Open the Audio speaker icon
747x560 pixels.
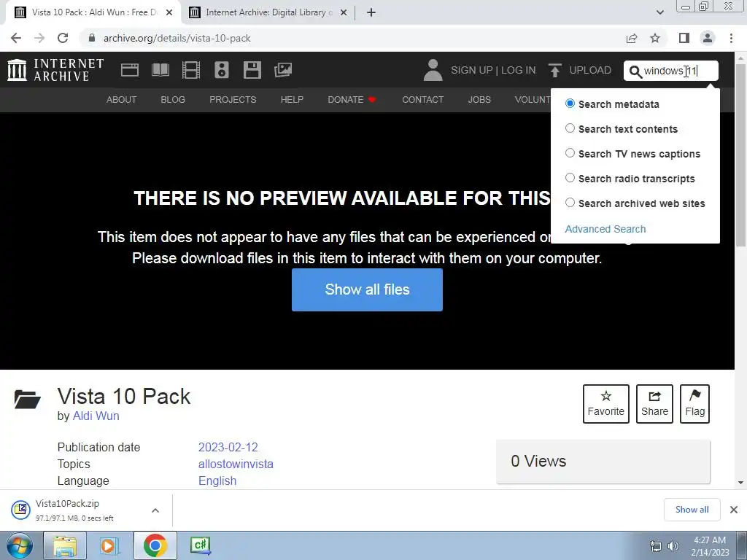[222, 70]
